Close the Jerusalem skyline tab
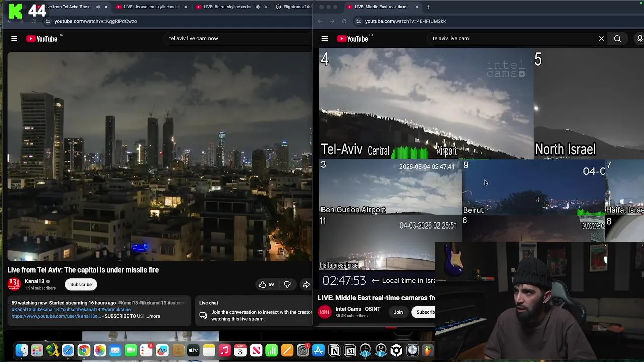The image size is (644, 362). (186, 7)
